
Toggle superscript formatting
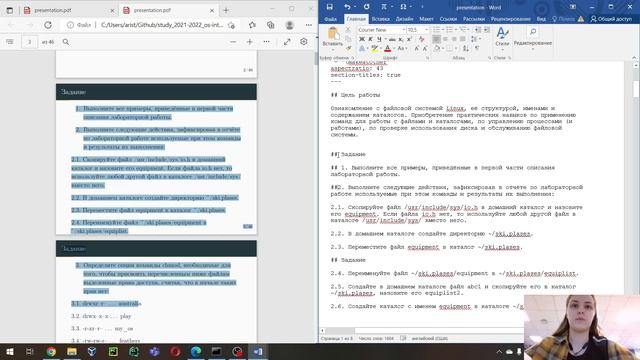click(x=409, y=39)
